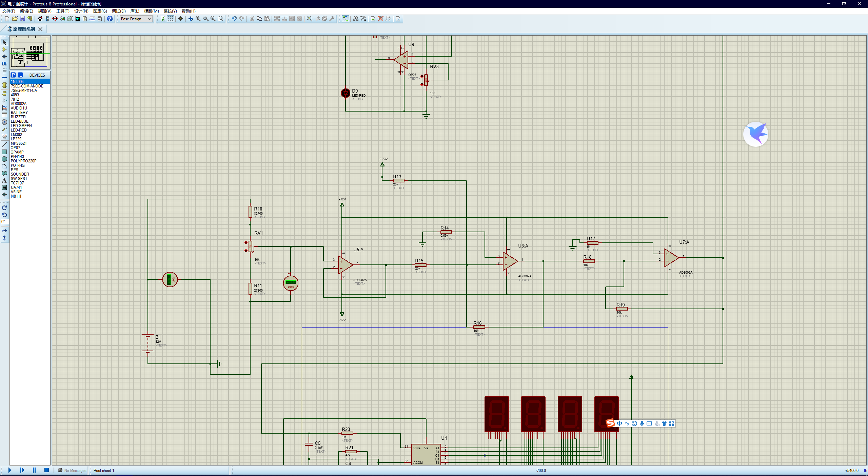Viewport: 868px width, 476px height.
Task: Click the Undo toolbar icon
Action: pyautogui.click(x=234, y=19)
